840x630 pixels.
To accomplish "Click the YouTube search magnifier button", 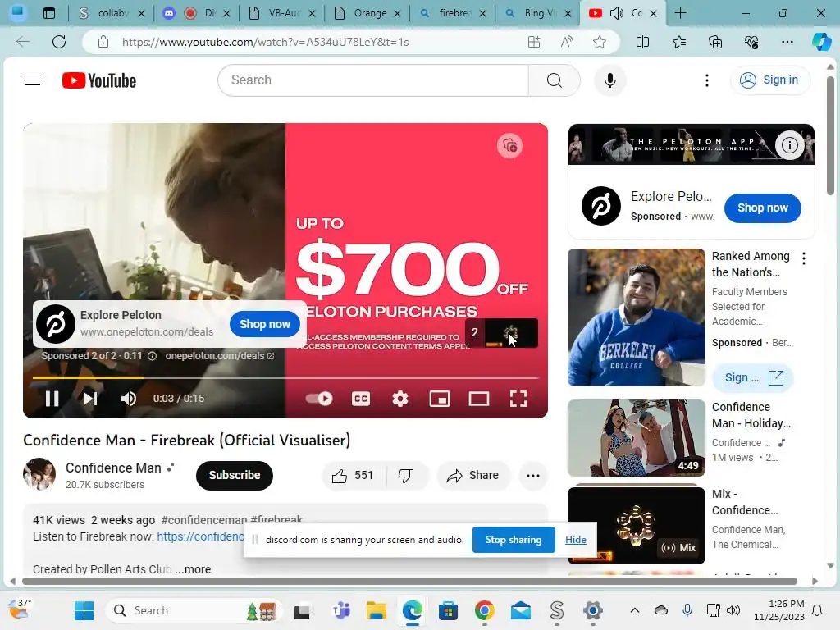I will click(554, 80).
